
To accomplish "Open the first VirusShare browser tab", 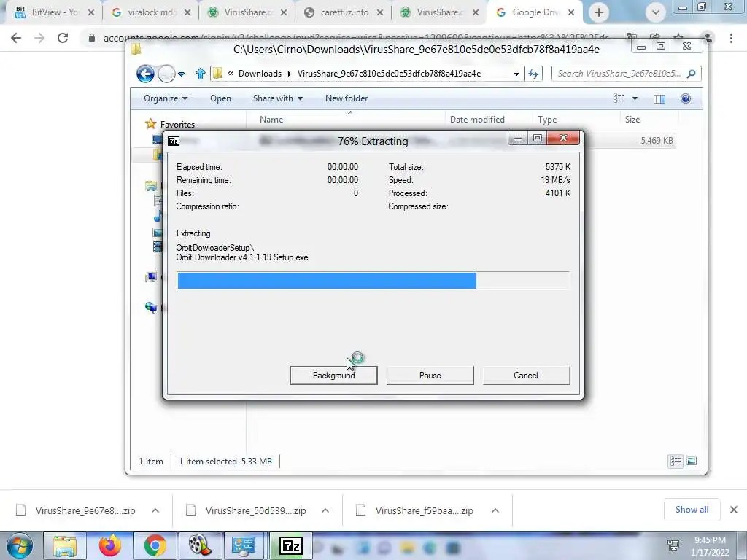I will click(247, 12).
